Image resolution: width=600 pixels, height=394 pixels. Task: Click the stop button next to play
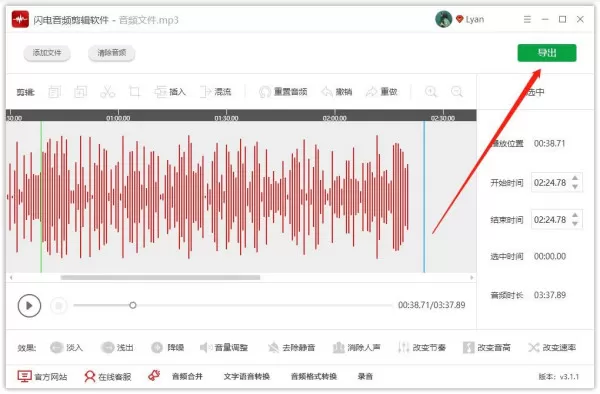59,306
